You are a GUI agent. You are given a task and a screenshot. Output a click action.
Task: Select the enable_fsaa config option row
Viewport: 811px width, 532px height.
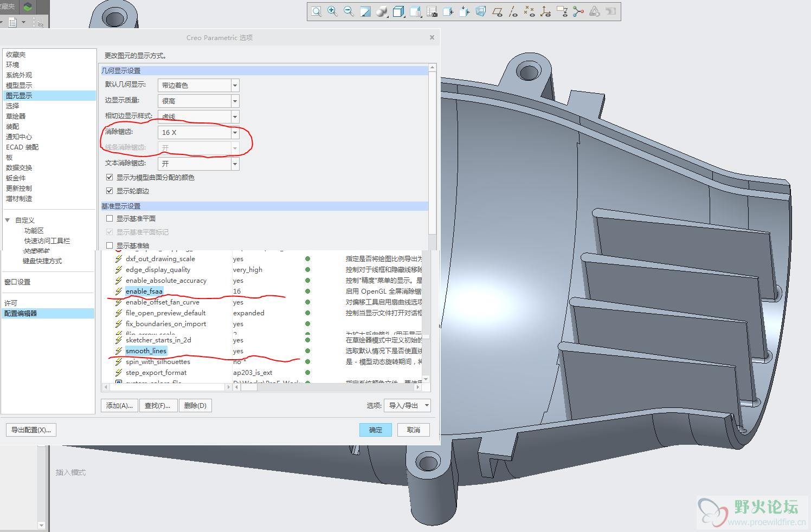click(x=144, y=291)
